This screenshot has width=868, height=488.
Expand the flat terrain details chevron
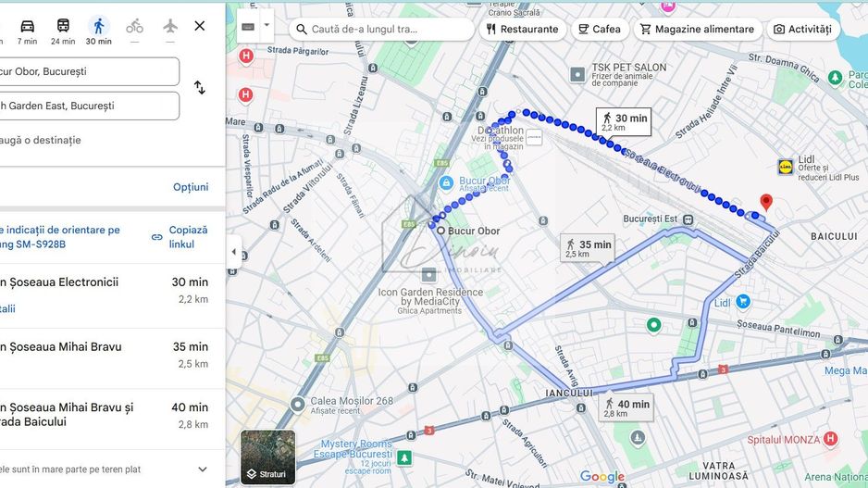(203, 469)
